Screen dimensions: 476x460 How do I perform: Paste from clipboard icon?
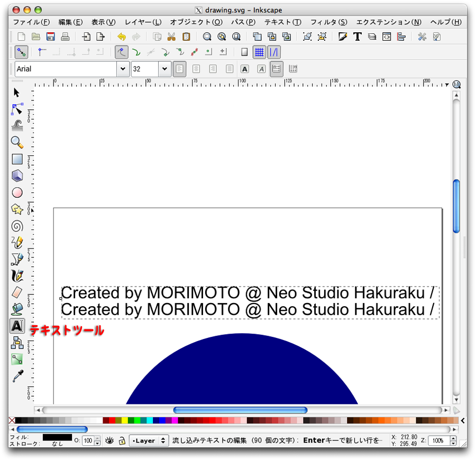(x=186, y=36)
